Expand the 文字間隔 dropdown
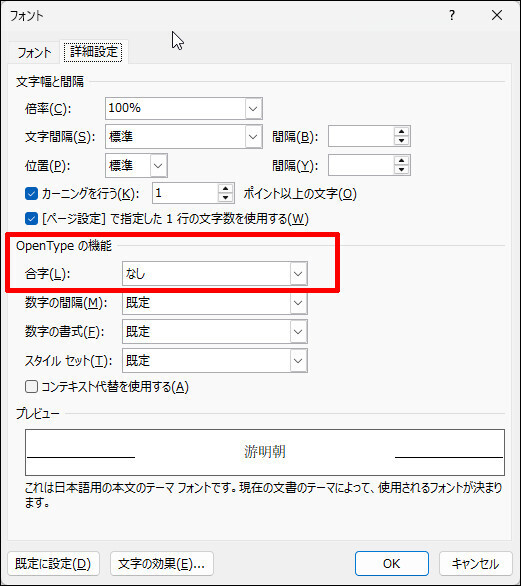 click(x=253, y=137)
